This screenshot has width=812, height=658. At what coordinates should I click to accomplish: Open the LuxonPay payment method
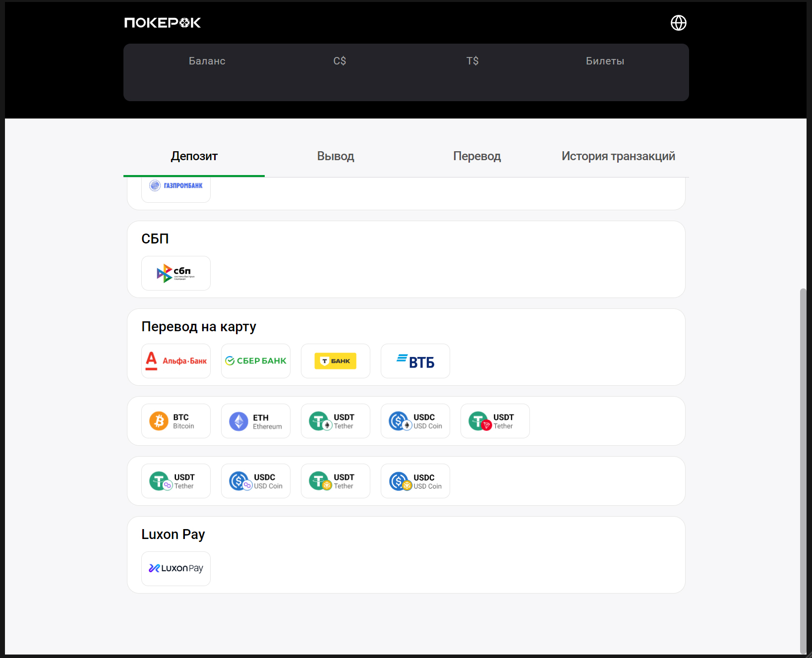[x=176, y=569]
